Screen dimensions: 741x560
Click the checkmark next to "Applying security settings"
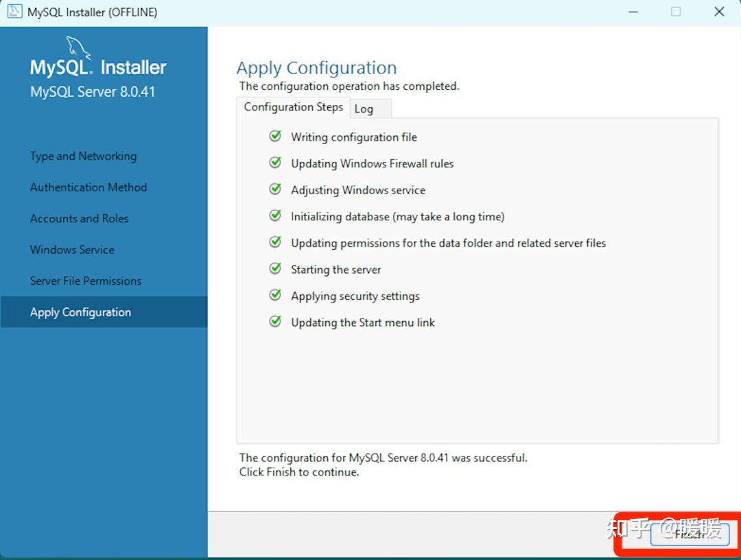pyautogui.click(x=275, y=295)
